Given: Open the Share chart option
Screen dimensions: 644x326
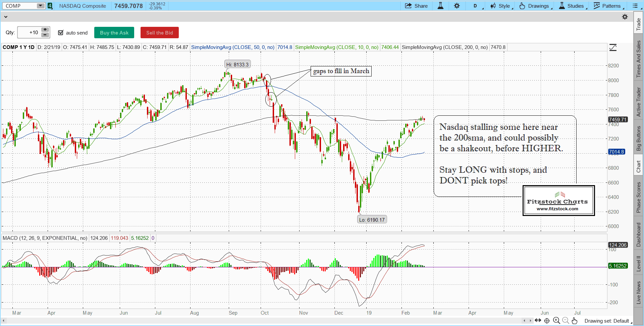Looking at the screenshot, I should pos(416,6).
